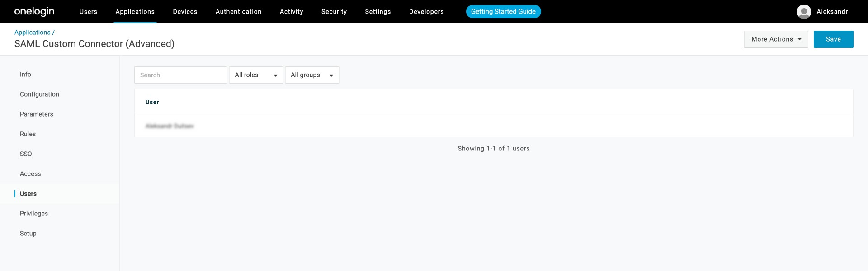This screenshot has height=271, width=868.
Task: Open the Developers top menu
Action: tap(426, 12)
